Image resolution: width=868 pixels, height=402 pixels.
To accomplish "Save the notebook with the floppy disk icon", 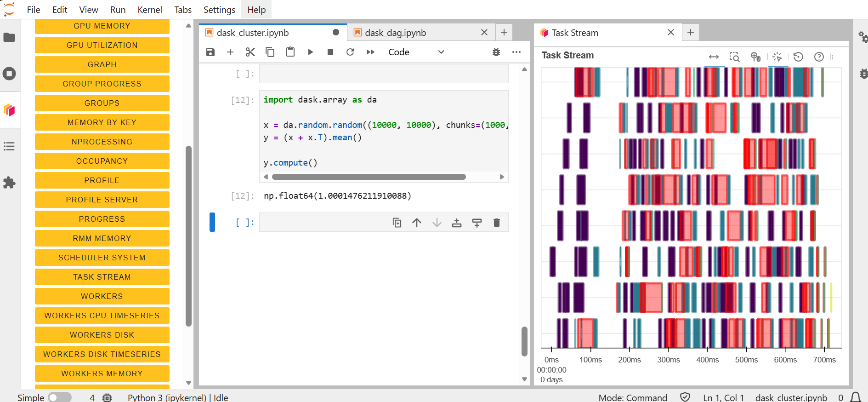I will pyautogui.click(x=210, y=52).
